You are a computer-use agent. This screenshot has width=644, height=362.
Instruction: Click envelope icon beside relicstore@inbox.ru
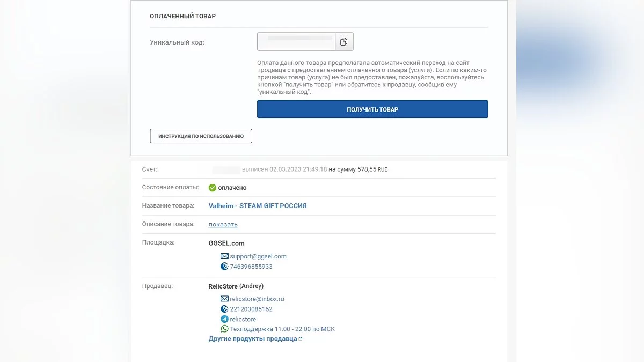pos(224,299)
